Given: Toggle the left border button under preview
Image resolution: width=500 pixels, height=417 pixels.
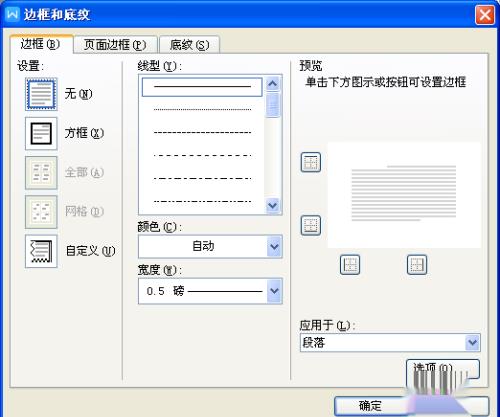Looking at the screenshot, I should tap(350, 265).
